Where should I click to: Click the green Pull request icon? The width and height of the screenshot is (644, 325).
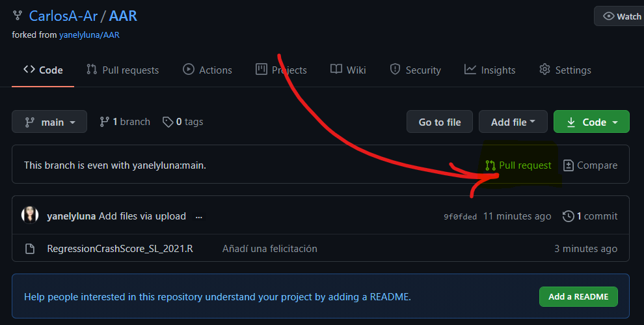point(490,165)
